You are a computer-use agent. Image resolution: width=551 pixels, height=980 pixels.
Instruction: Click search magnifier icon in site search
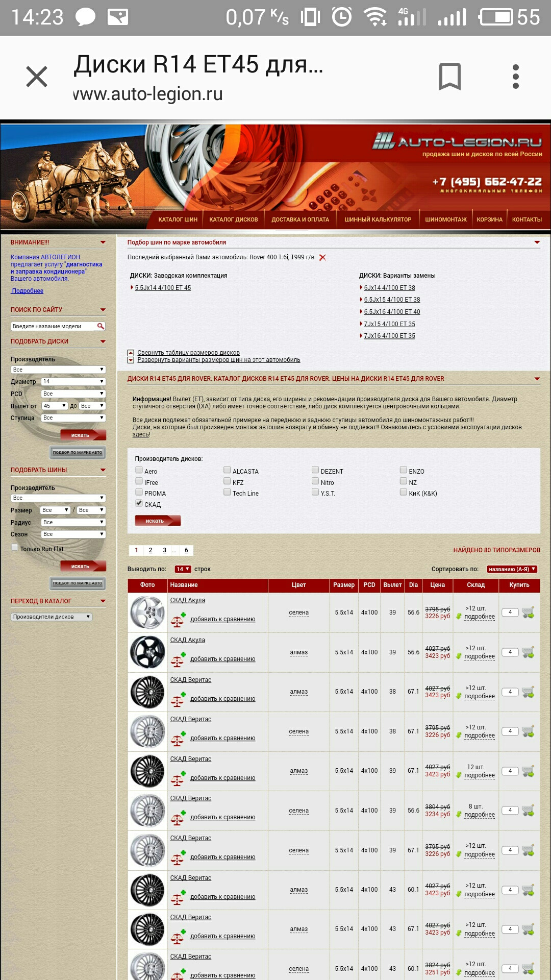coord(101,326)
